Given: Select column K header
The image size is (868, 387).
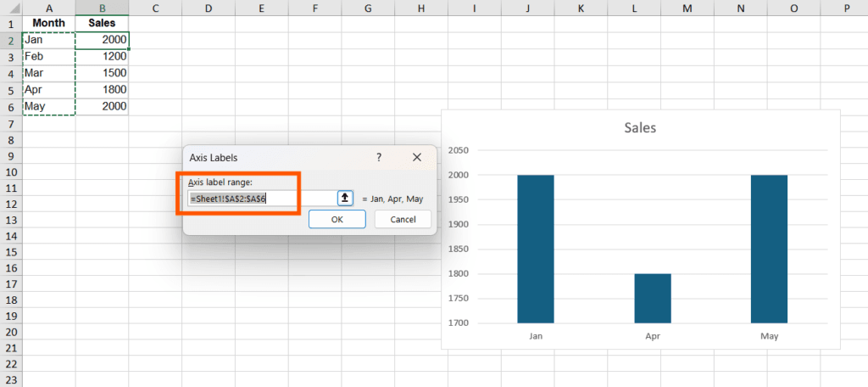Looking at the screenshot, I should click(x=581, y=8).
